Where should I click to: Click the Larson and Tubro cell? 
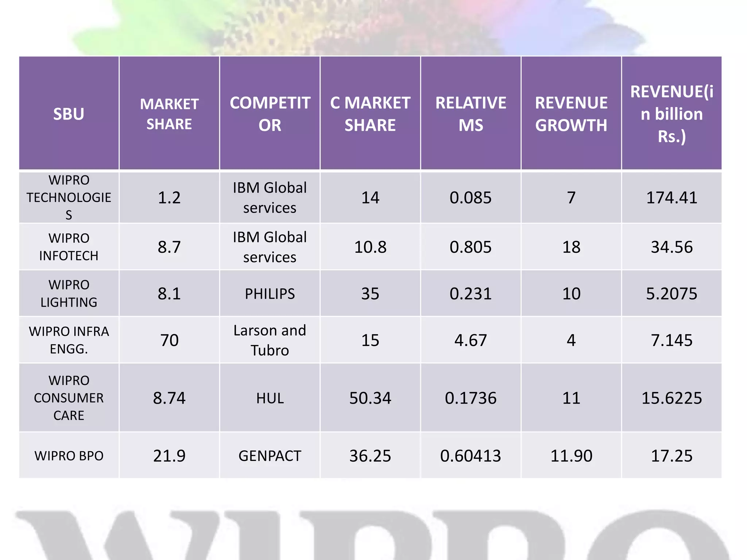point(270,340)
